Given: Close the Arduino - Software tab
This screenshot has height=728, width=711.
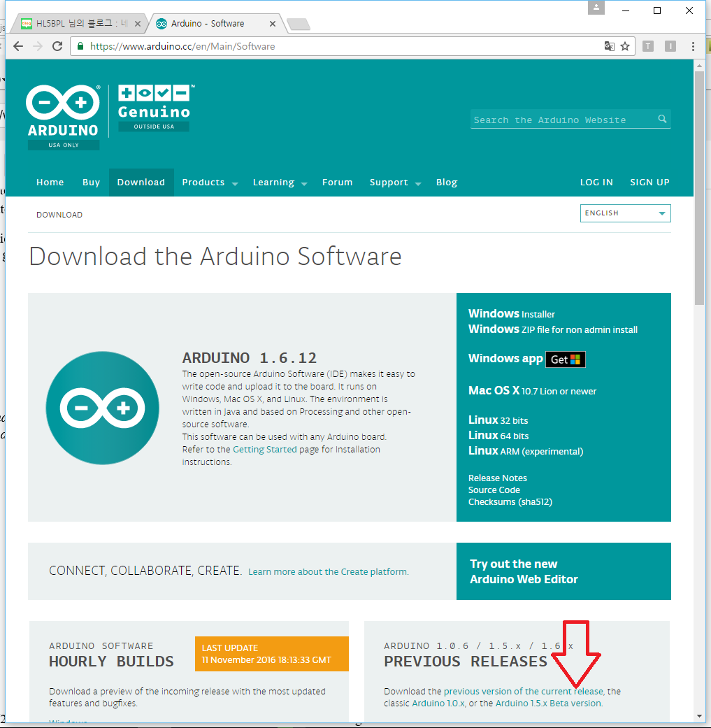Looking at the screenshot, I should [x=273, y=24].
